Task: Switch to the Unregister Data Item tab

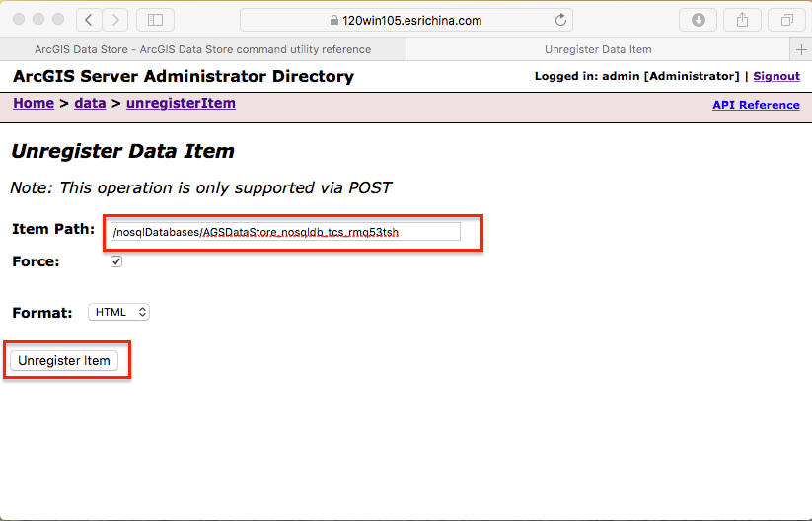Action: [598, 49]
